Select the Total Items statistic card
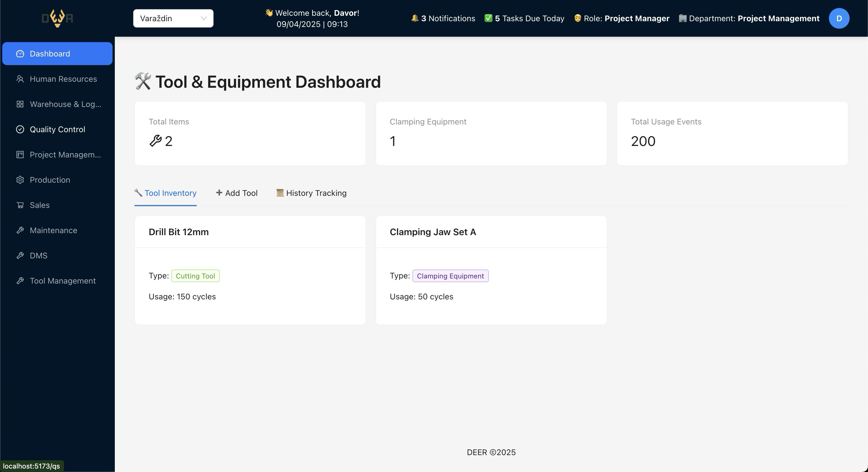Viewport: 868px width, 472px height. [250, 133]
